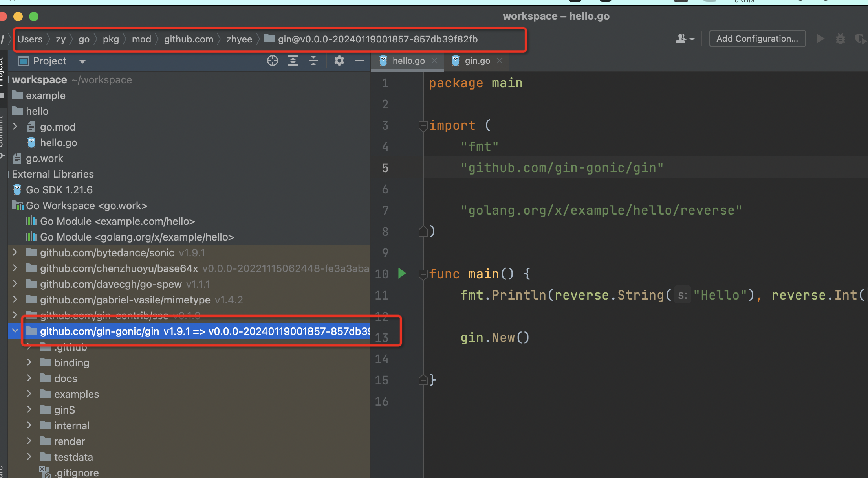Fold the func main block marker

pyautogui.click(x=423, y=274)
